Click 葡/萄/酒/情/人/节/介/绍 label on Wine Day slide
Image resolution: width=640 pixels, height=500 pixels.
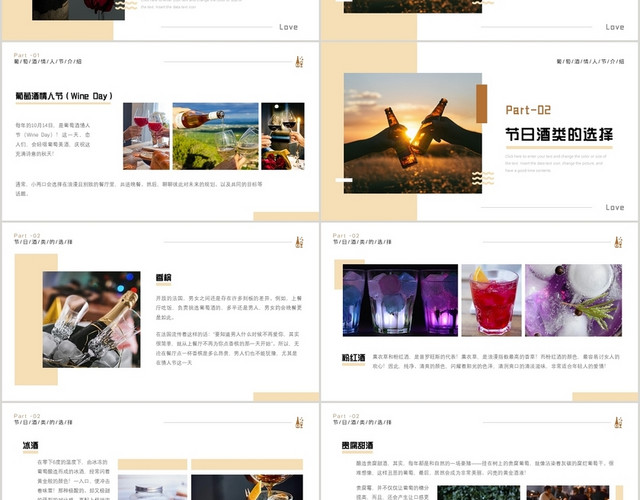[48, 62]
